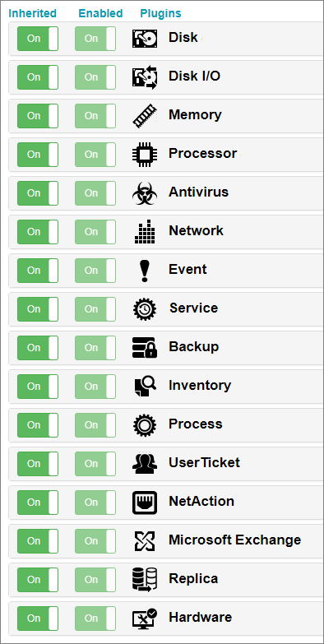Click the Backup lock icon

click(x=145, y=347)
